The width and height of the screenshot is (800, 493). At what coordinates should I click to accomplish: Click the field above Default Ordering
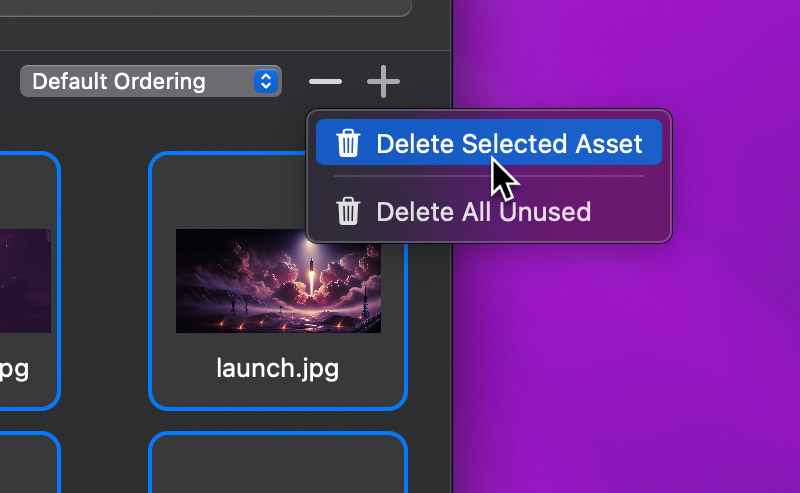[200, 8]
